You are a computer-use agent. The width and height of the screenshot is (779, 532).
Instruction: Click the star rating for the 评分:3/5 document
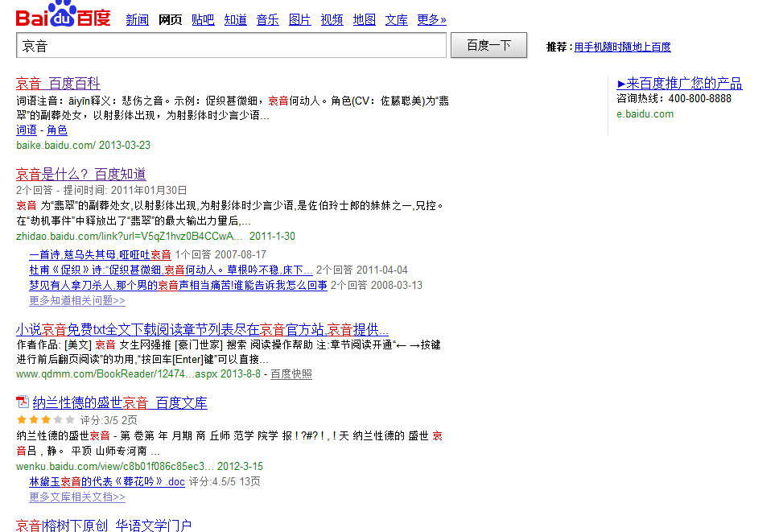46,420
